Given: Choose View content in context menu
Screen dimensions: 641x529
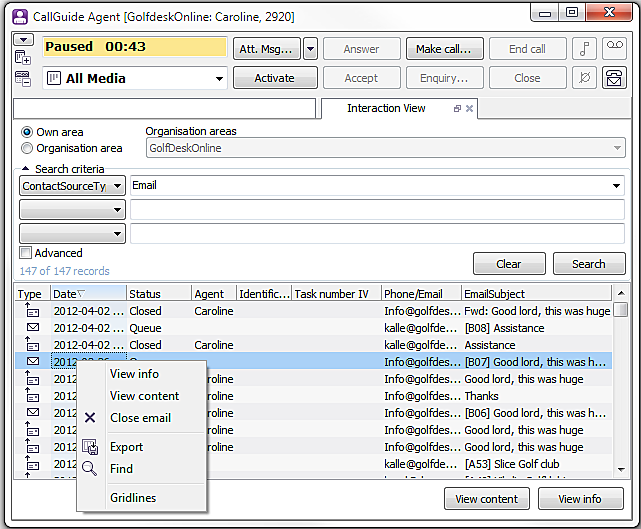Looking at the screenshot, I should (x=144, y=396).
